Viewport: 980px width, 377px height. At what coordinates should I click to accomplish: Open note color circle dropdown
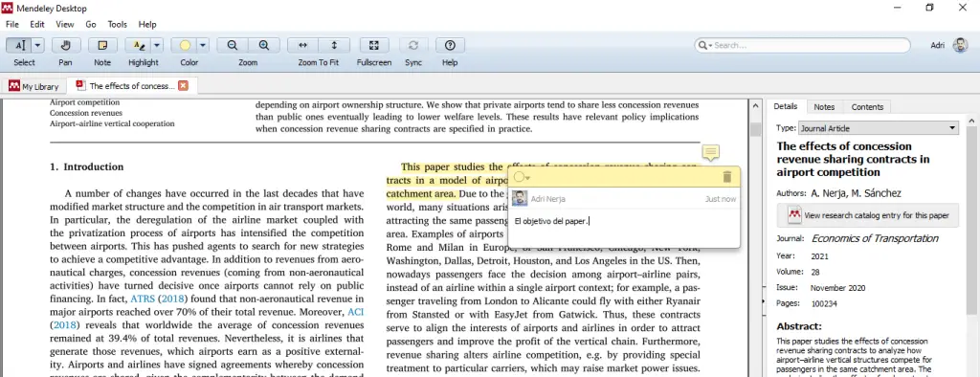tap(522, 178)
